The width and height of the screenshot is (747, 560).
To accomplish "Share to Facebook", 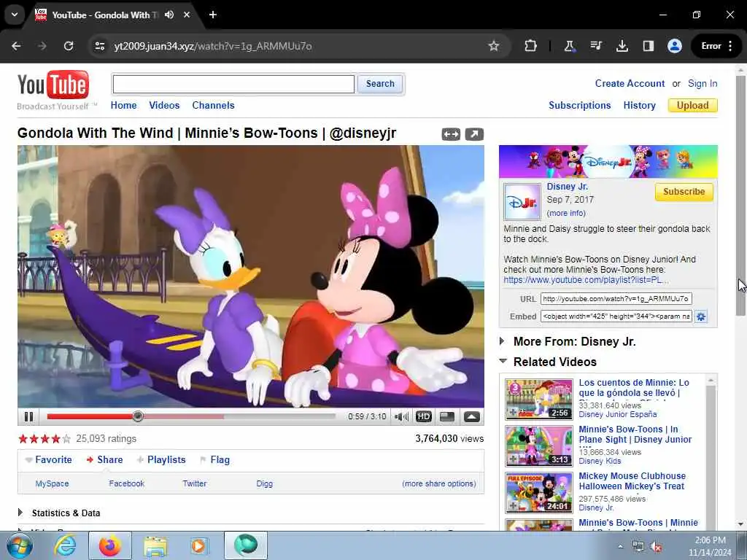I will [x=126, y=484].
